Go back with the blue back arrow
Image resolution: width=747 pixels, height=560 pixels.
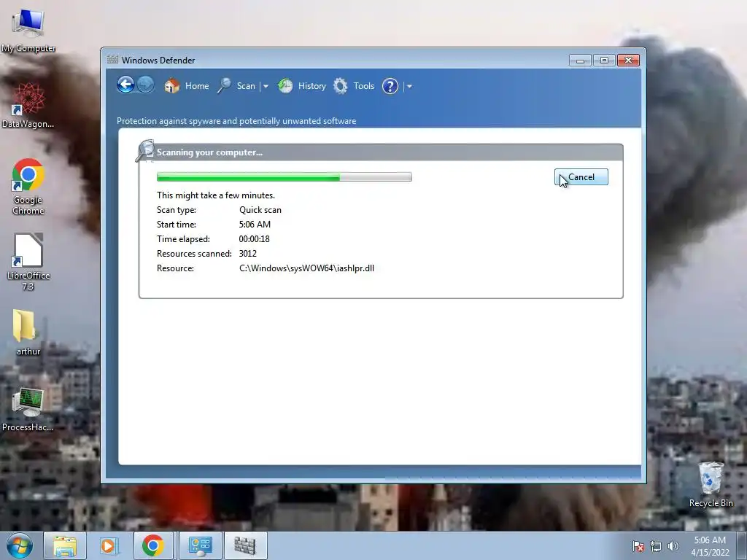pyautogui.click(x=125, y=85)
